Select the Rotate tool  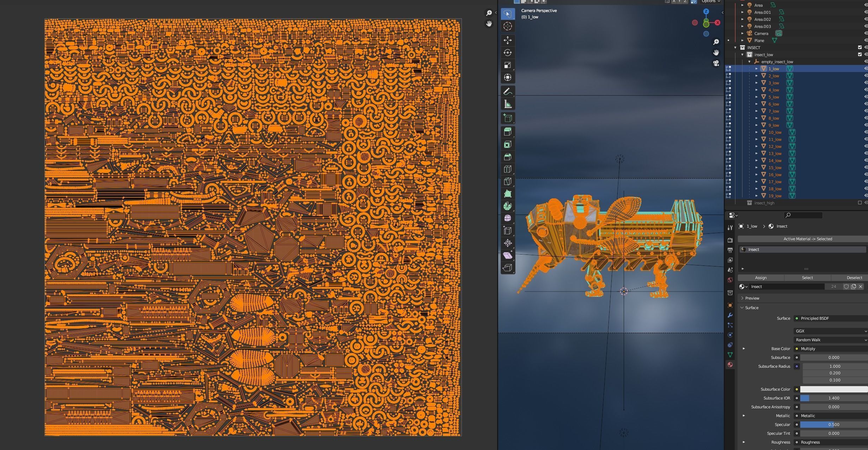pos(508,53)
